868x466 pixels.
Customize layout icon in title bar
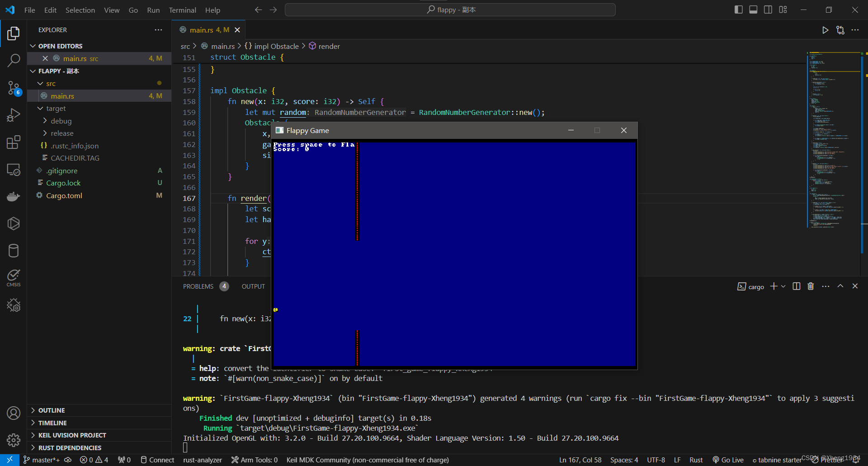coord(783,10)
